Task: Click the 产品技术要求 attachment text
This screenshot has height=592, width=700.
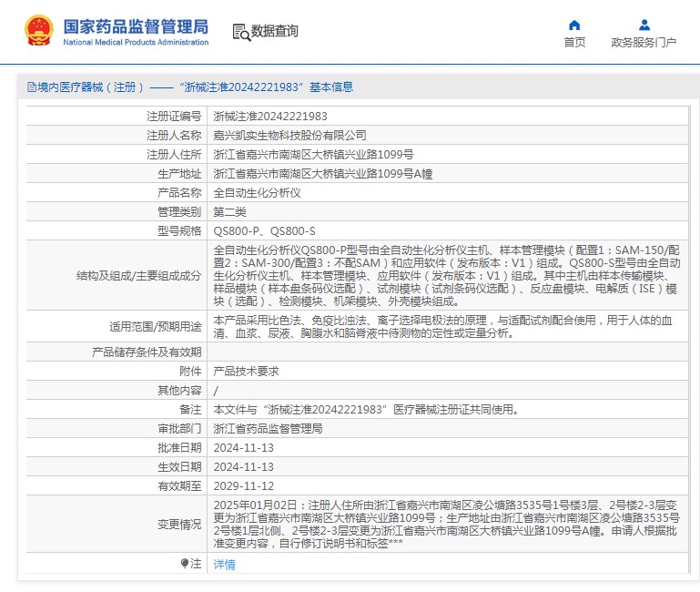Action: click(x=246, y=371)
